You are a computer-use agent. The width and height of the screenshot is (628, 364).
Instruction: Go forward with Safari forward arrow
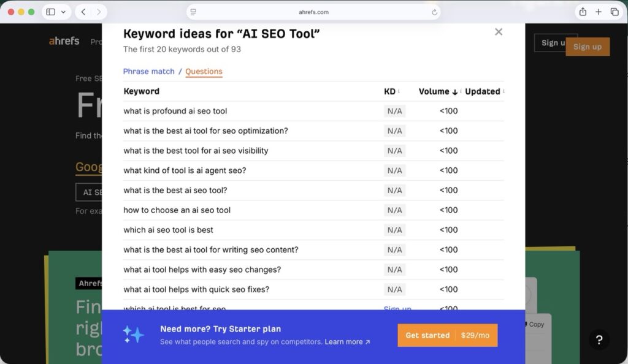pyautogui.click(x=99, y=12)
